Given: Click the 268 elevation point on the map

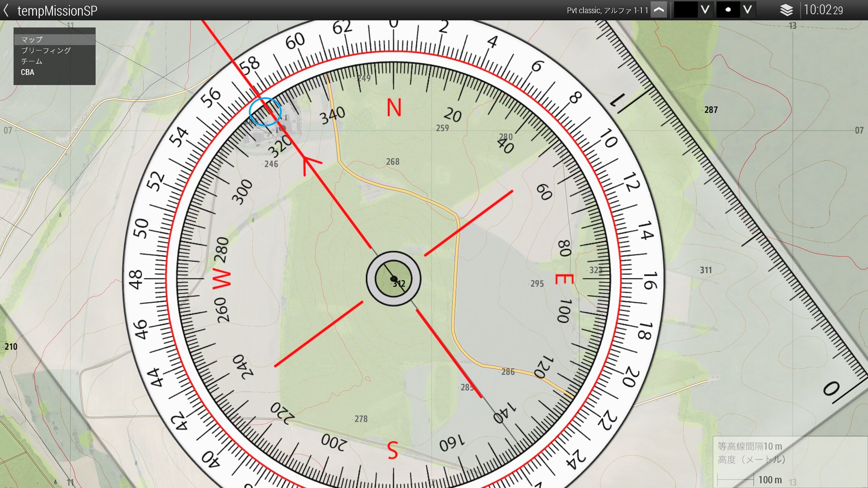Looking at the screenshot, I should [x=392, y=162].
